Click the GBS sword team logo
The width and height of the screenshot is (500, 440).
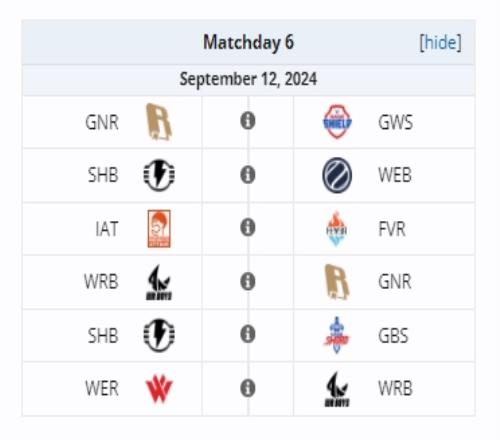click(337, 335)
